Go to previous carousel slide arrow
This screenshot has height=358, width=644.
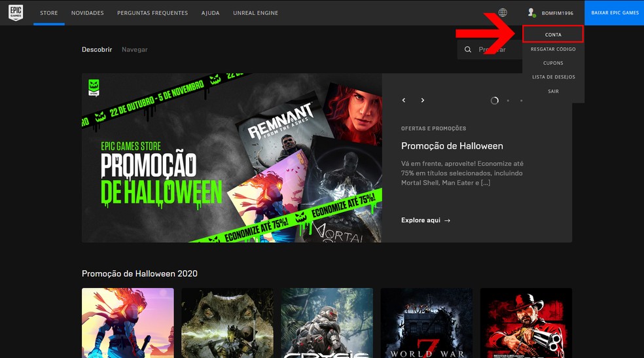[x=404, y=100]
